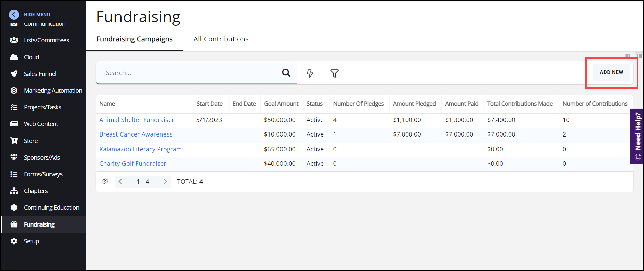The height and width of the screenshot is (271, 644).
Task: Go to next page arrow
Action: coord(165,181)
